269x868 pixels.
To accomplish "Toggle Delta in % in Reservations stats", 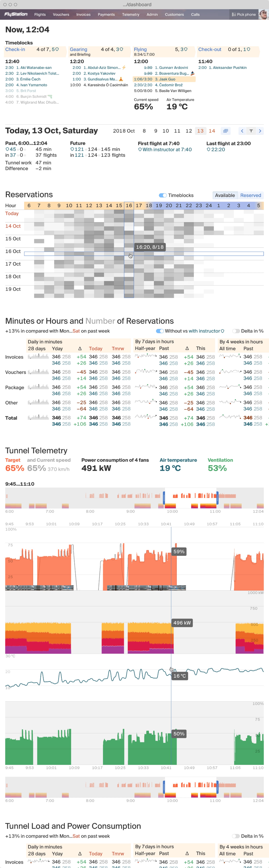I will pos(236,331).
